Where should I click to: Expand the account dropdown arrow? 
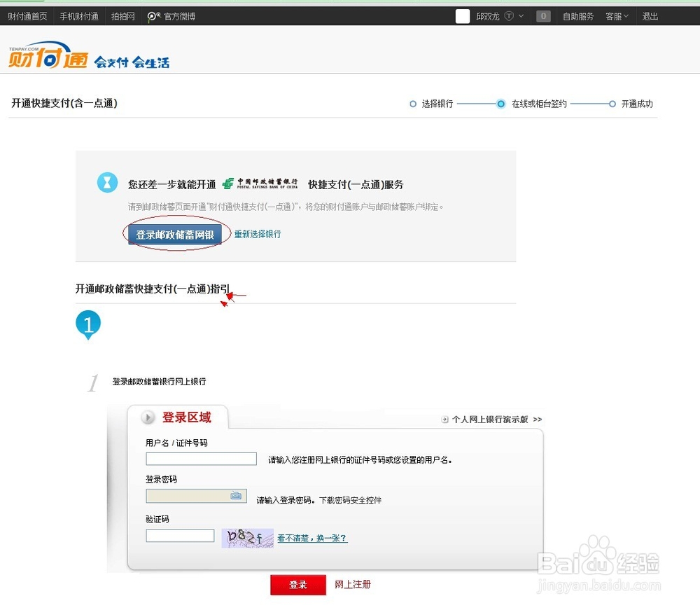coord(521,16)
